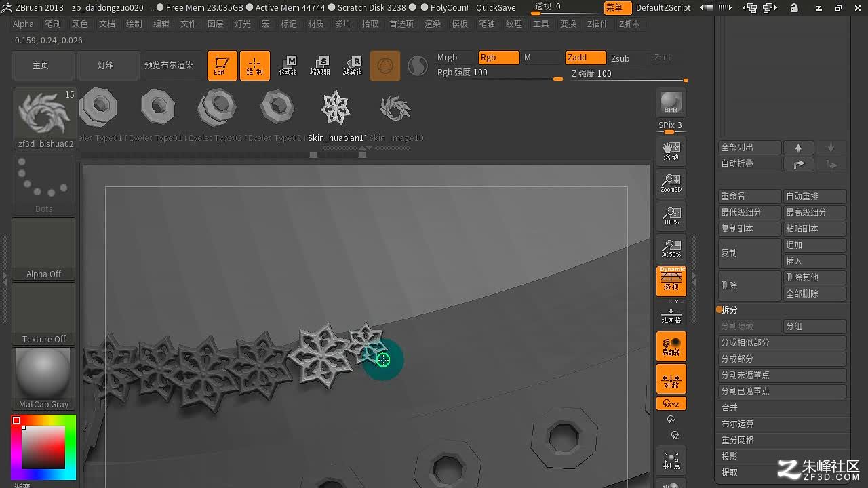Toggle Zadd sculpt mode
The image size is (868, 488).
(x=586, y=58)
